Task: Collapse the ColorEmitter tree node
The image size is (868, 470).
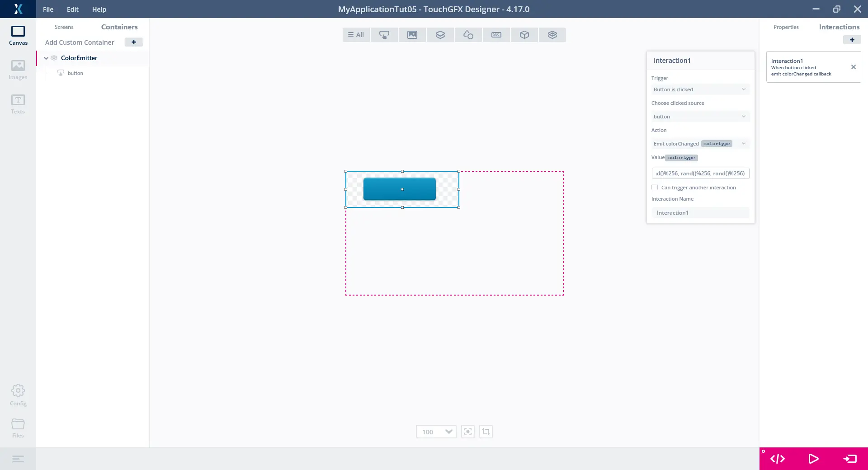Action: coord(46,58)
